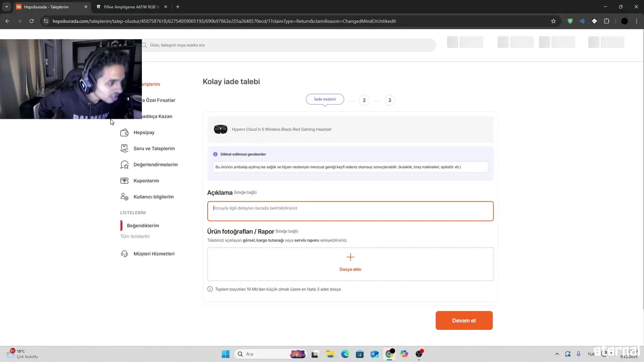Click the Kuponlarım gift icon
The height and width of the screenshot is (362, 644).
124,180
